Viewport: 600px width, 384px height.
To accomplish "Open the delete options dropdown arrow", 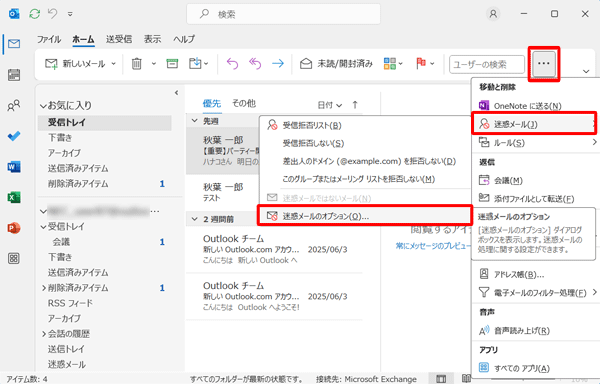I will click(x=154, y=64).
